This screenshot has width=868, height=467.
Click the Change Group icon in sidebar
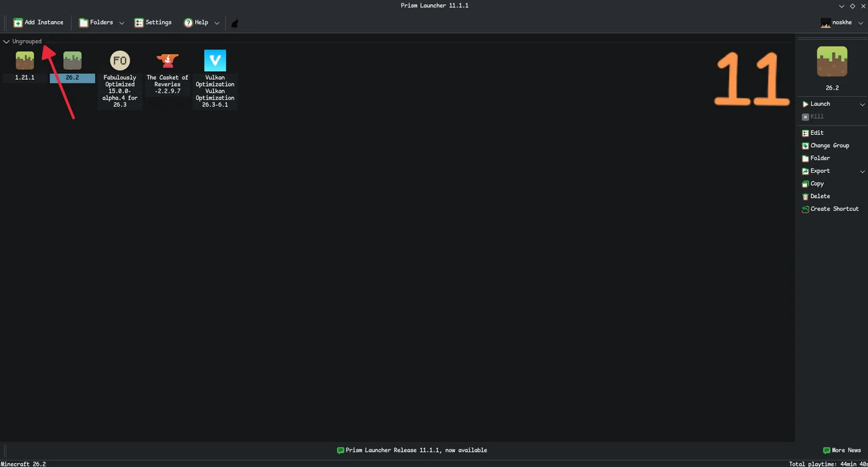[806, 146]
